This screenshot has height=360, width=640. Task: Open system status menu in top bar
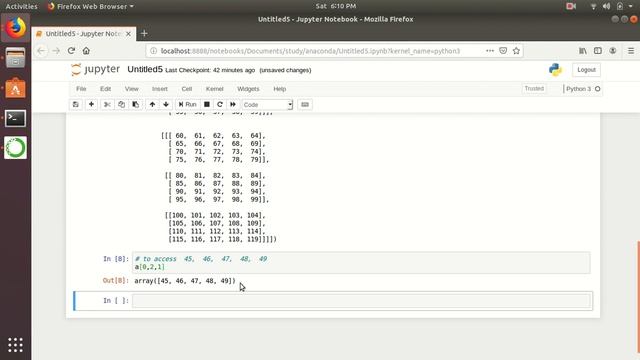[x=611, y=6]
